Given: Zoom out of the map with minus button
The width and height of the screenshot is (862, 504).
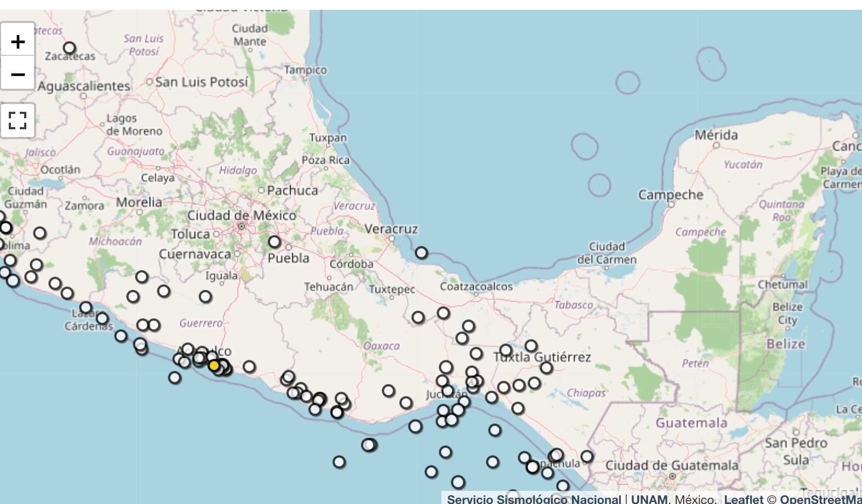Looking at the screenshot, I should (18, 73).
